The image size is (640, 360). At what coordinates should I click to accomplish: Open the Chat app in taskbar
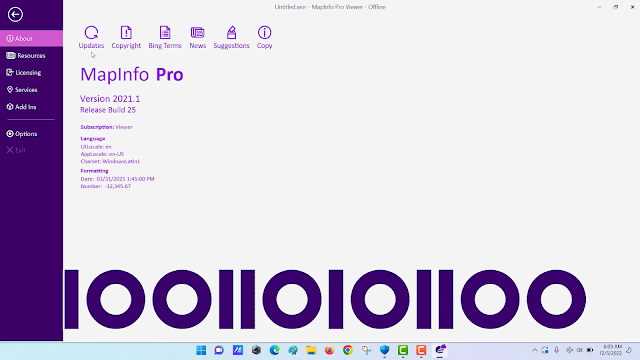(x=219, y=350)
